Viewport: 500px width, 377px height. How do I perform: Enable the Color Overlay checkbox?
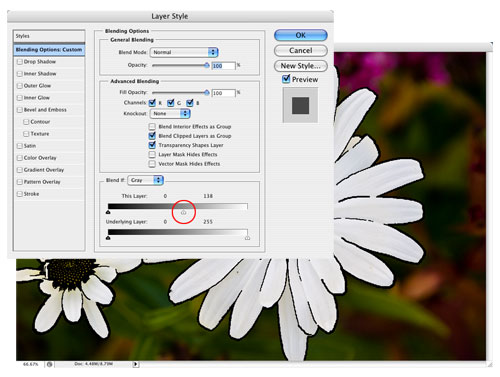(20, 158)
